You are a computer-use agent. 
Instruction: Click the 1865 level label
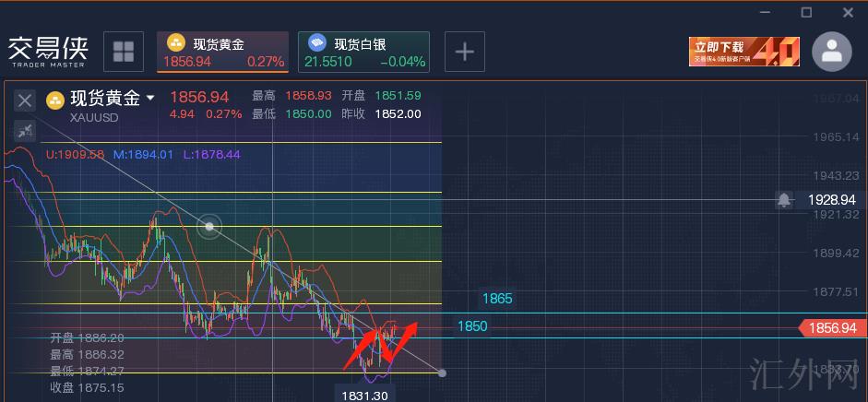click(497, 299)
